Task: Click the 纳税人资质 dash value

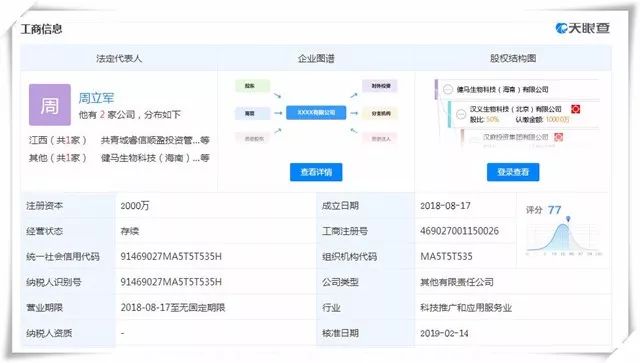Action: tap(122, 333)
